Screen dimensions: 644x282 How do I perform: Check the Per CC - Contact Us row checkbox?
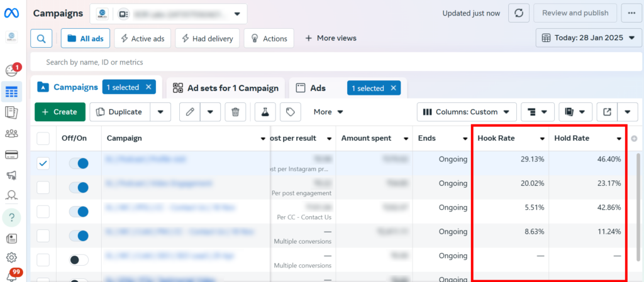click(43, 212)
